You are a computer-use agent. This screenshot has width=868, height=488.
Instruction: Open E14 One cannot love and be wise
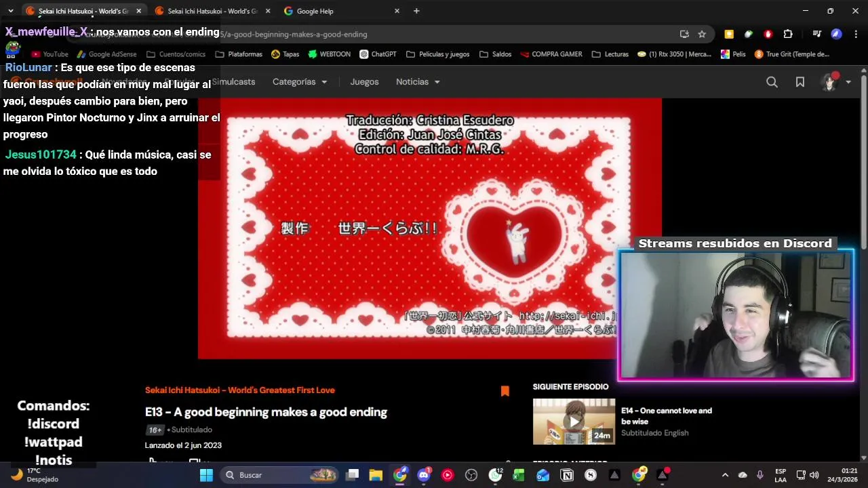pos(666,416)
